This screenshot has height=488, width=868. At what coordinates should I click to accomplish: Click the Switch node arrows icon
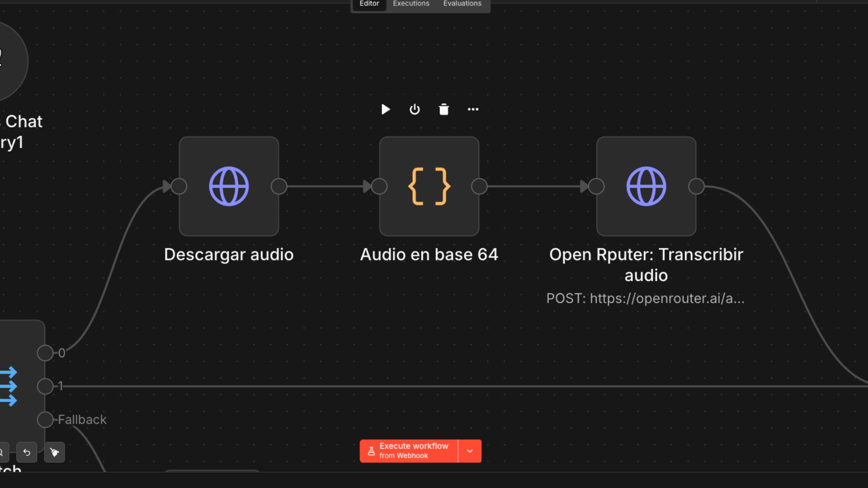(8, 386)
